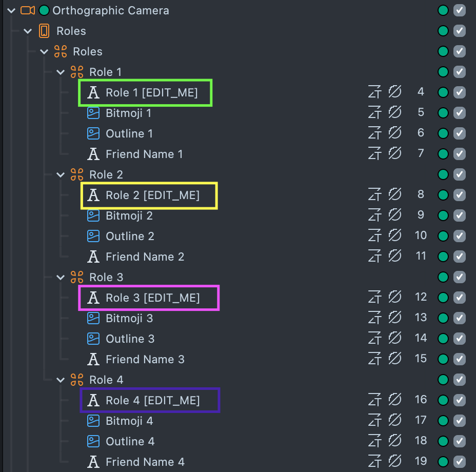Click the camera icon beside Orthographic Camera

tap(28, 10)
